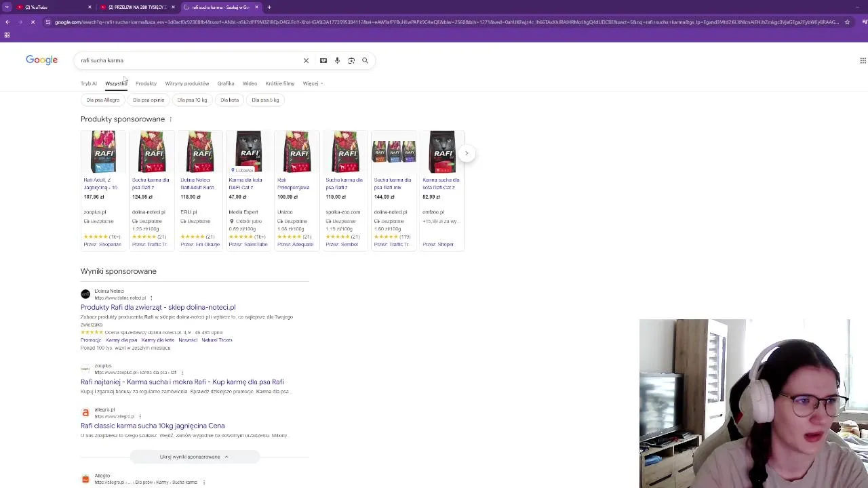Open the bookmarks bar apps icon
The height and width of the screenshot is (488, 868).
click(x=7, y=35)
